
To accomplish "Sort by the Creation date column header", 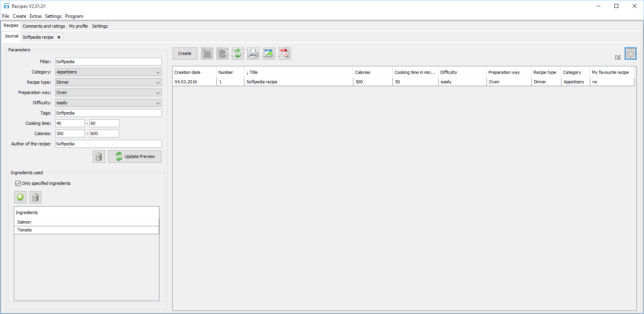I will (x=195, y=72).
